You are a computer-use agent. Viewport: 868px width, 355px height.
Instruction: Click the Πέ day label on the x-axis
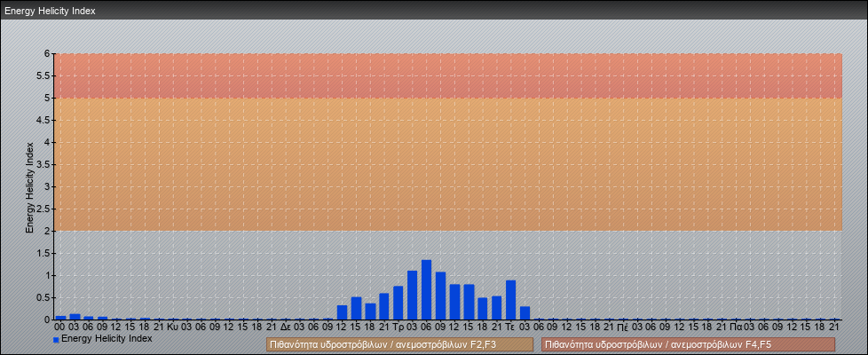[623, 327]
